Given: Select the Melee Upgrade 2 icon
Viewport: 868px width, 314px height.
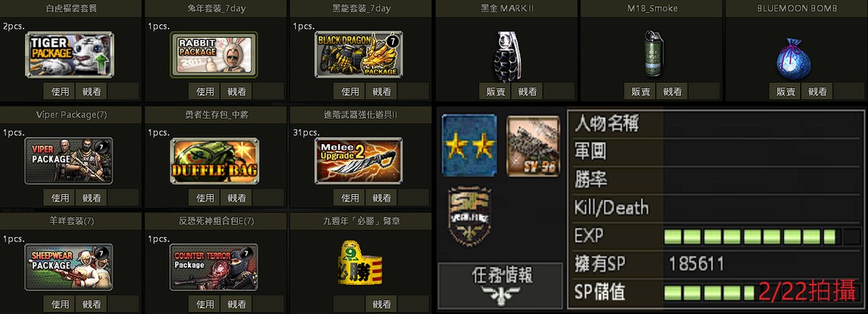Looking at the screenshot, I should pos(359,161).
